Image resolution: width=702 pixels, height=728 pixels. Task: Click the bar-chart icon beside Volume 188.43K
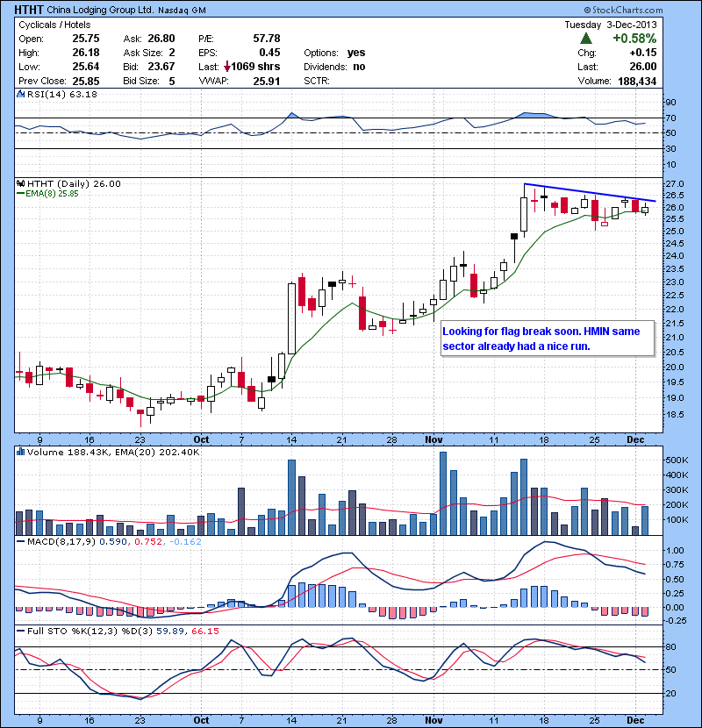point(20,452)
